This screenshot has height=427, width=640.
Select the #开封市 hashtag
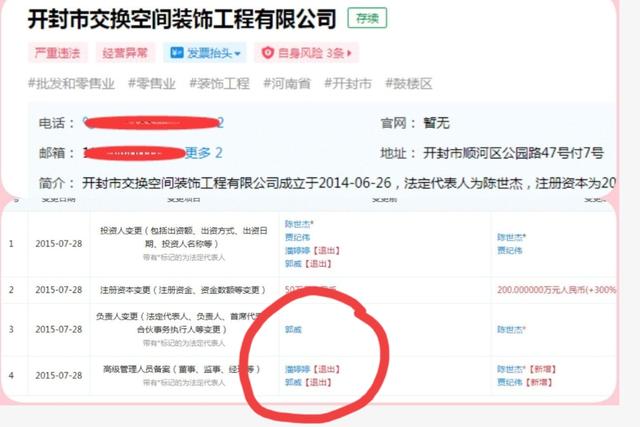coord(348,84)
